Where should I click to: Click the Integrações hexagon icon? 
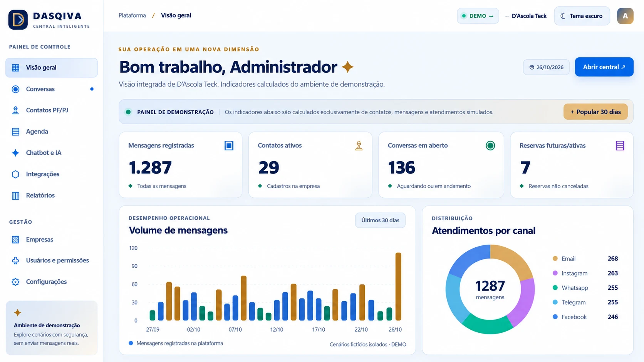15,174
